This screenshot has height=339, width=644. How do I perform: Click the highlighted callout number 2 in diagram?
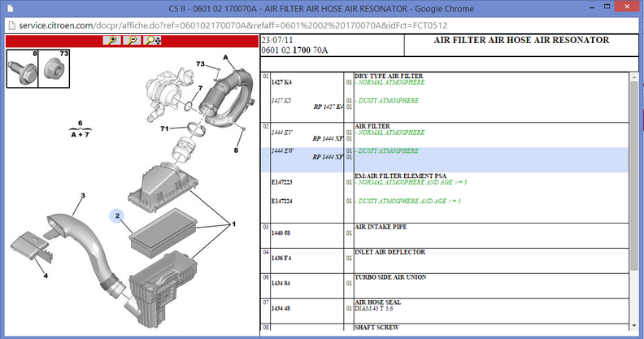pos(117,216)
